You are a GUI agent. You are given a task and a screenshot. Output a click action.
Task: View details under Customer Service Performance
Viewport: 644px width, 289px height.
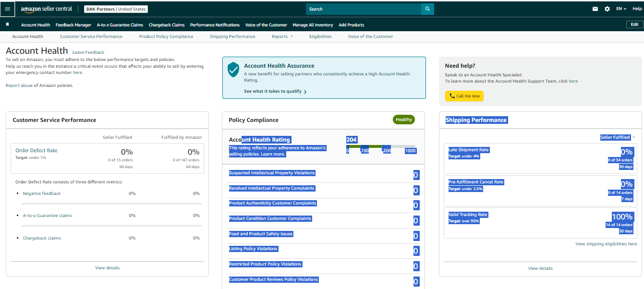(108, 268)
